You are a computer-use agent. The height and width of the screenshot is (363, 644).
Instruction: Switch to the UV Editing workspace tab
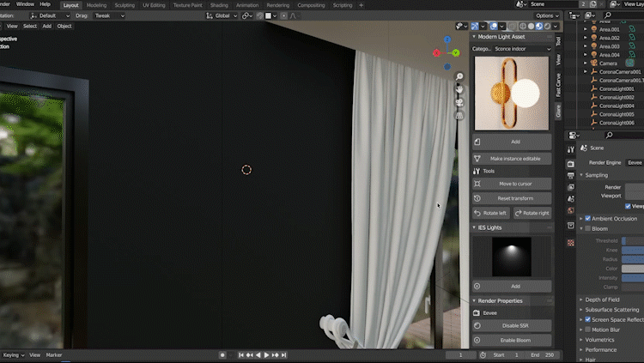154,5
